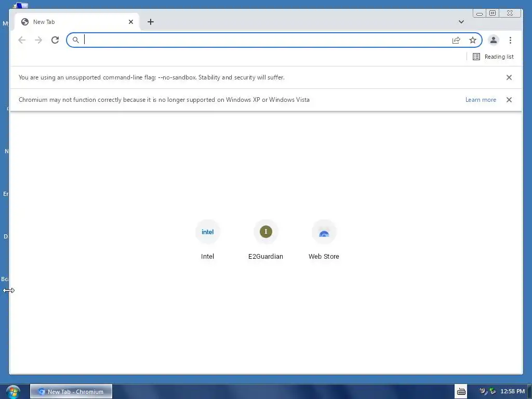Open the Web Store shortcut

[x=324, y=240]
